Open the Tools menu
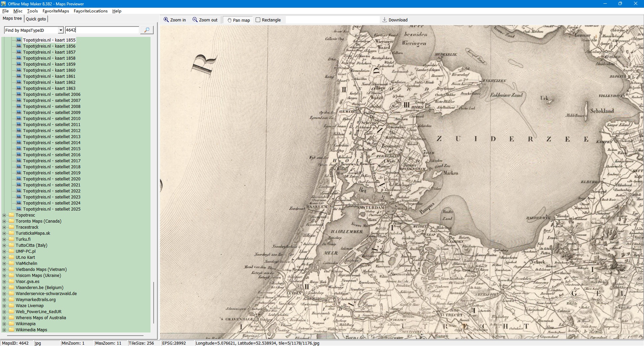Viewport: 644px width, 346px height. pyautogui.click(x=32, y=11)
